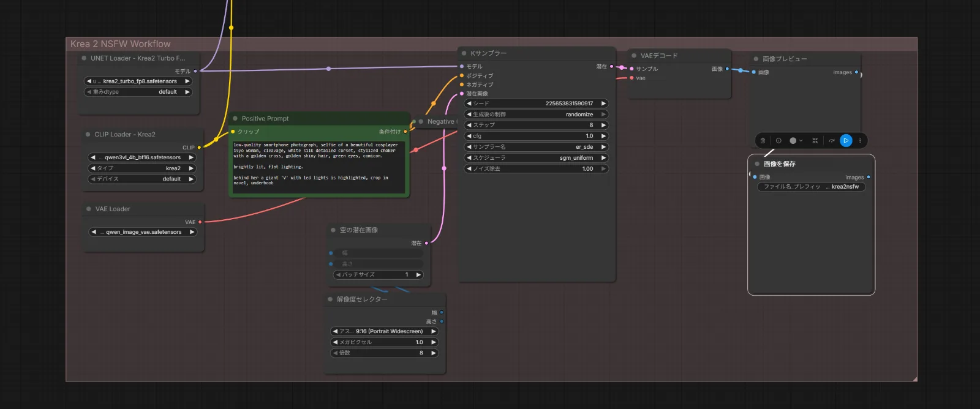Click the 解像度セレクター node title

(362, 299)
